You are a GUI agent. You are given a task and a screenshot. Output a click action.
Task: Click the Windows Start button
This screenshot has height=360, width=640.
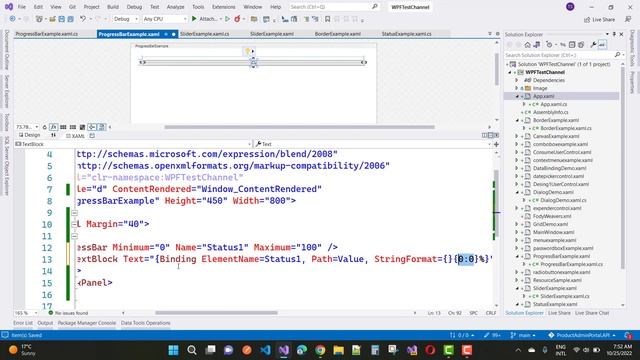[173, 350]
